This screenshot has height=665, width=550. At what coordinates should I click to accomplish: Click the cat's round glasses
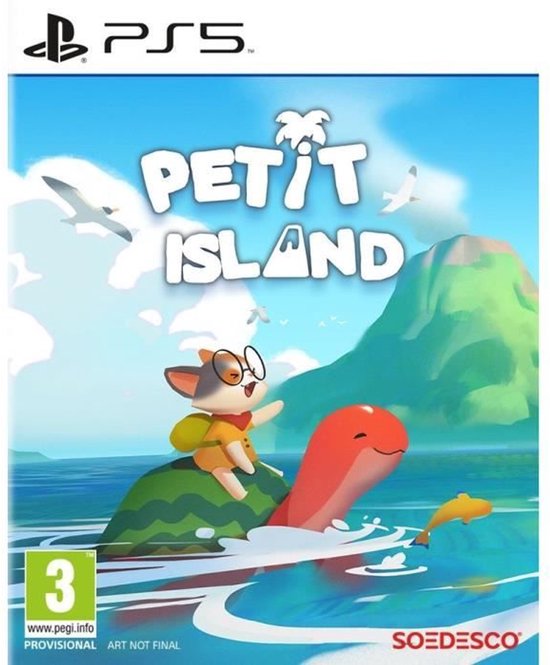point(238,367)
